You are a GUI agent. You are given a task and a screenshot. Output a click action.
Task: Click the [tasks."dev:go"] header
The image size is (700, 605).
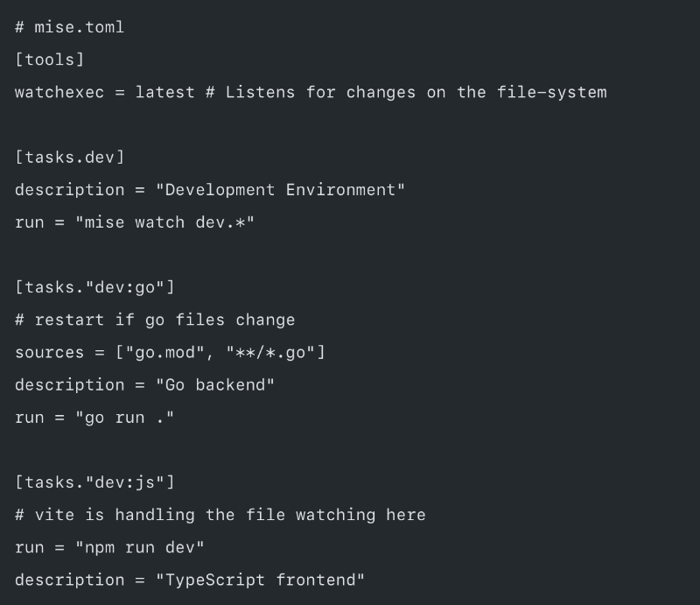coord(94,287)
